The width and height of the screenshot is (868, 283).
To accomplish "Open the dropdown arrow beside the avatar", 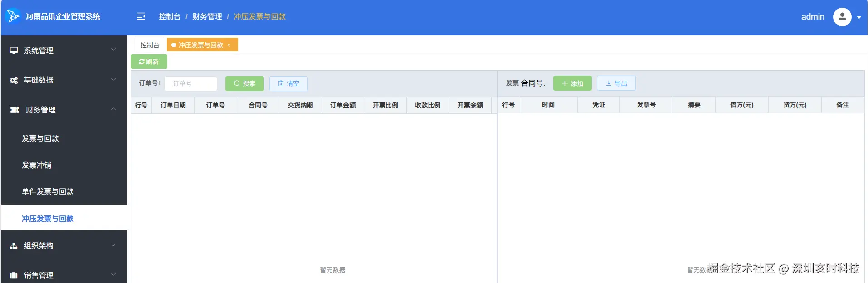I will (x=859, y=18).
